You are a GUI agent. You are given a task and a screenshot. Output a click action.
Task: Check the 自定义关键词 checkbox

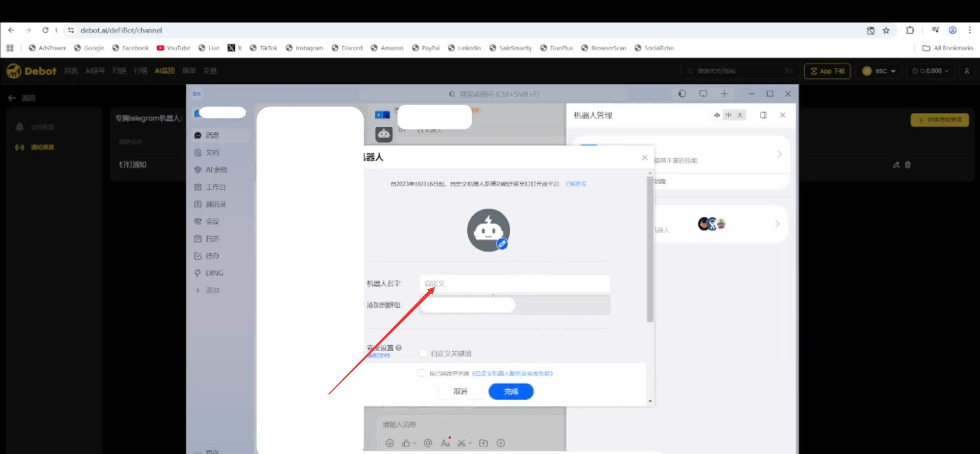click(x=423, y=353)
